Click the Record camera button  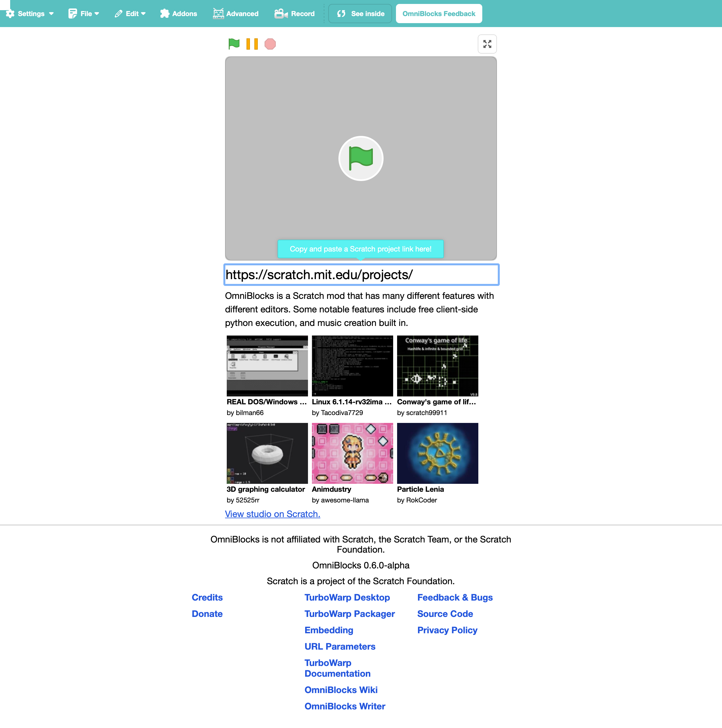pyautogui.click(x=295, y=14)
